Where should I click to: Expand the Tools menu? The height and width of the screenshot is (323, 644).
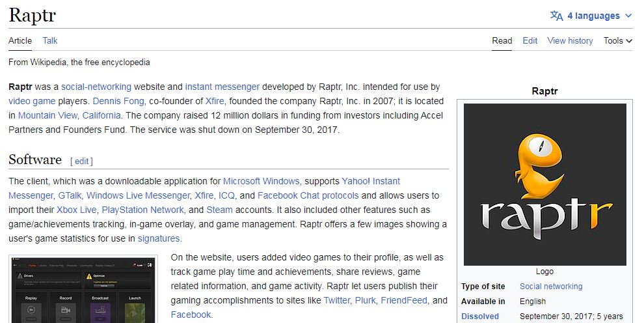point(617,40)
